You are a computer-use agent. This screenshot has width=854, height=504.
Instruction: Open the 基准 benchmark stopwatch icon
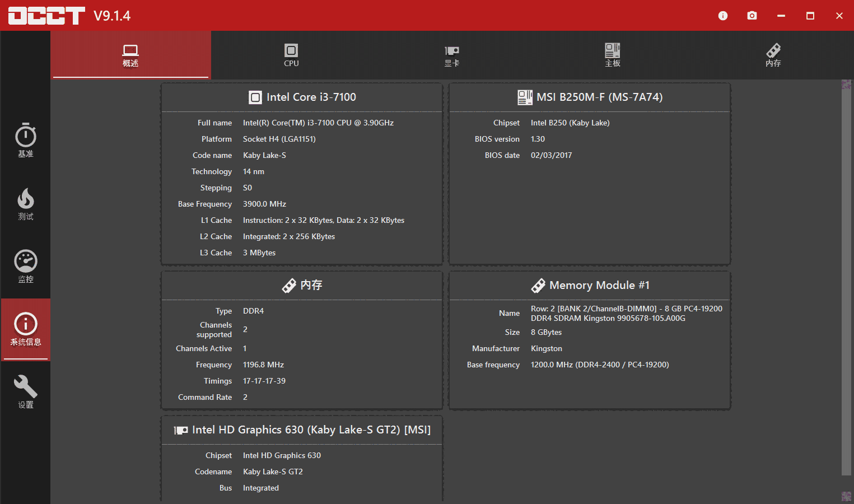pyautogui.click(x=26, y=140)
